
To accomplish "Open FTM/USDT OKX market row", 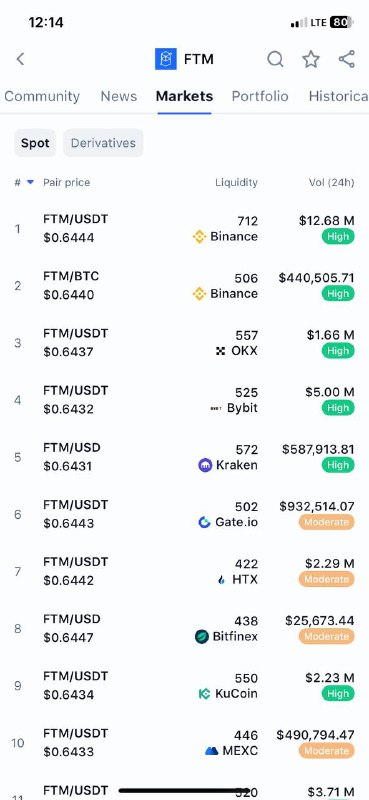I will pos(184,343).
